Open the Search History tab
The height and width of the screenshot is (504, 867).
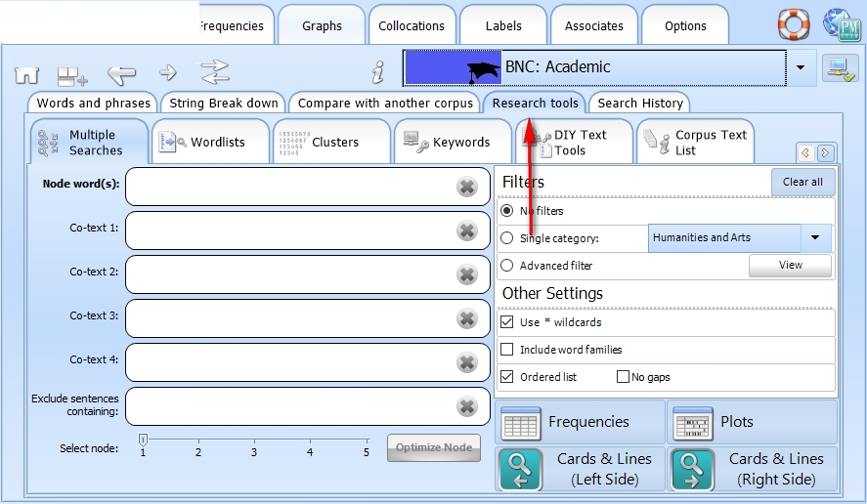coord(640,103)
